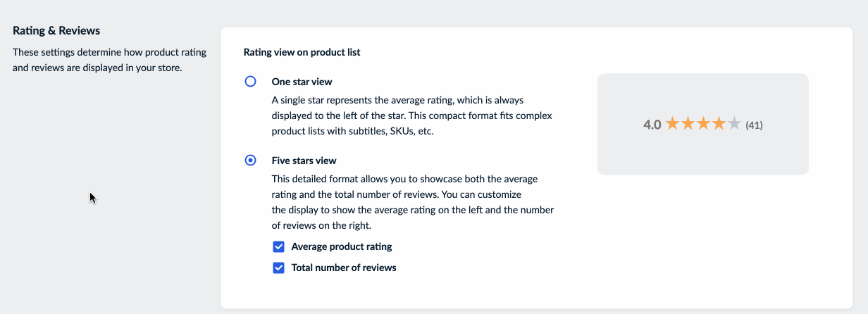Viewport: 868px width, 314px height.
Task: Click the 'Average product rating' label text
Action: pos(342,247)
